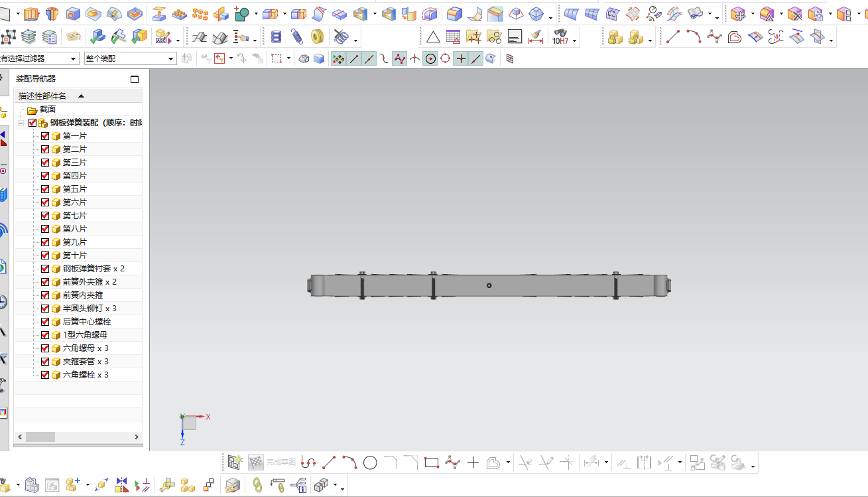The height and width of the screenshot is (497, 868).
Task: Open the Move Face synchronous modeling tool
Action: point(739,13)
